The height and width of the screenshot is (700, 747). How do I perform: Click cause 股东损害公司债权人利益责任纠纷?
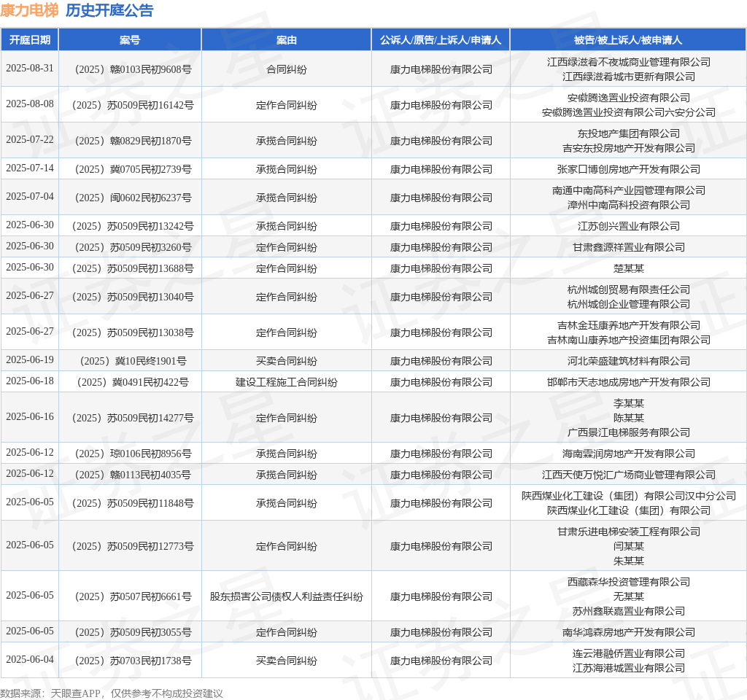(286, 596)
